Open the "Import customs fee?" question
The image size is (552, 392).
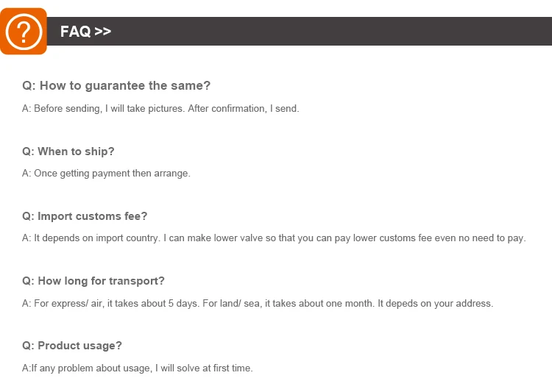(85, 216)
